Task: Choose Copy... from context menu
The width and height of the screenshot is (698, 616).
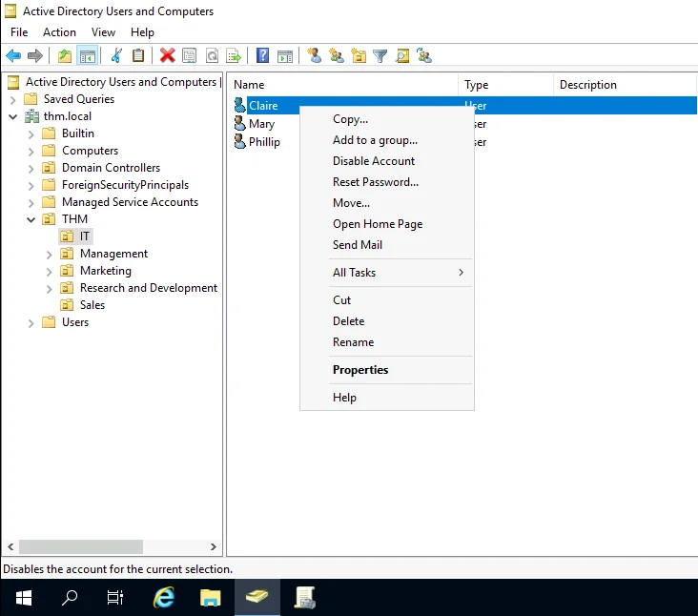Action: (x=386, y=119)
